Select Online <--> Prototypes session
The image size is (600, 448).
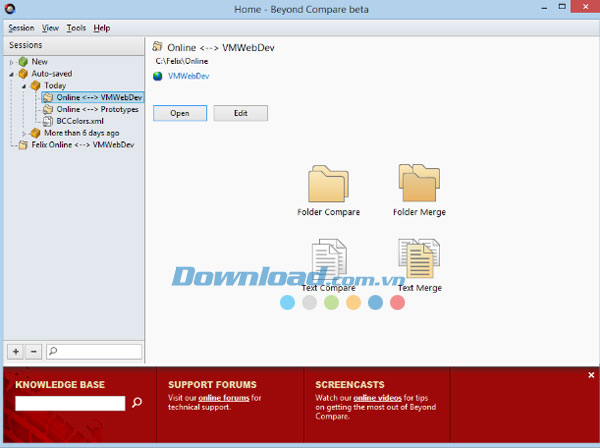click(97, 109)
